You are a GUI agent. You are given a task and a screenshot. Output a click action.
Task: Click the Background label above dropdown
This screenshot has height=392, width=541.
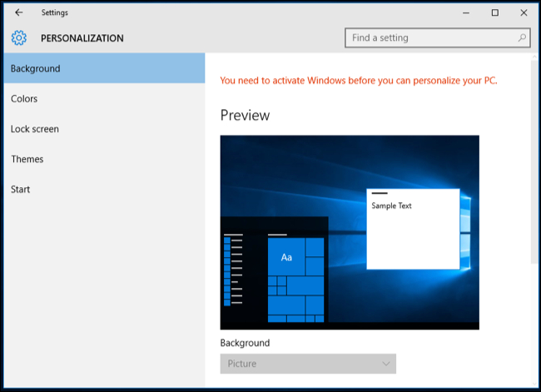(245, 343)
